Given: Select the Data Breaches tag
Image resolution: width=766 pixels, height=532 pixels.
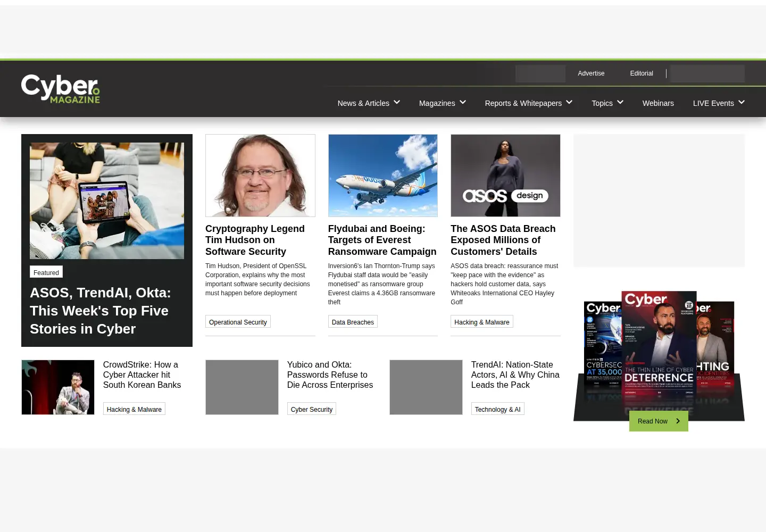Looking at the screenshot, I should pos(353,321).
